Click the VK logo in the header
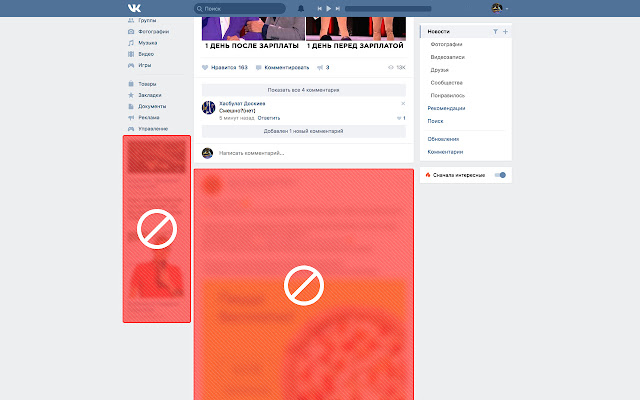Image resolution: width=640 pixels, height=400 pixels. (134, 8)
